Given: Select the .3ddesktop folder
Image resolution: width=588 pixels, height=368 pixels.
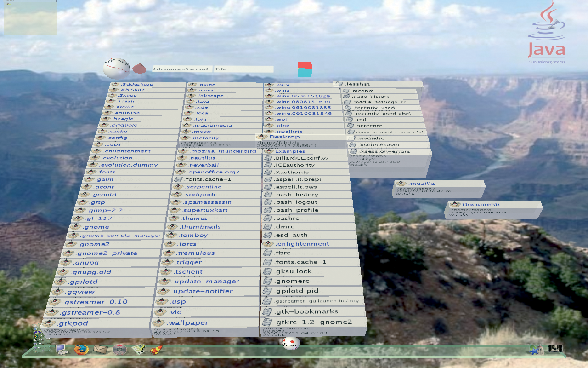Looking at the screenshot, I should (x=147, y=85).
